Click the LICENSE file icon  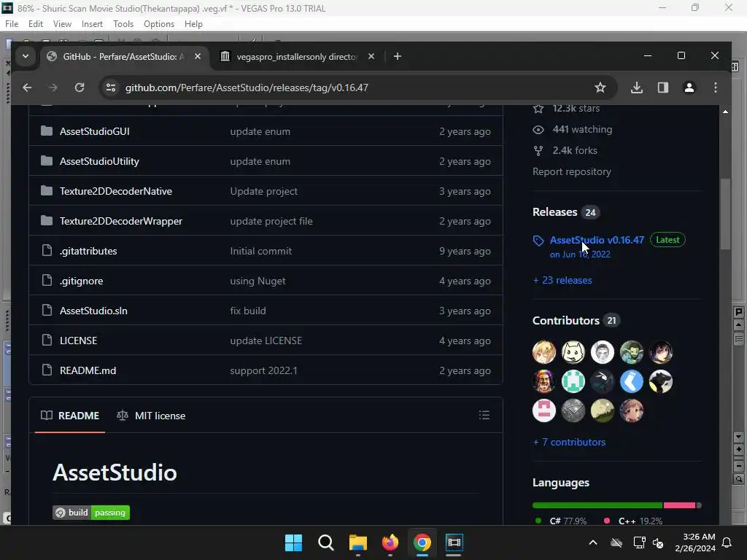47,340
